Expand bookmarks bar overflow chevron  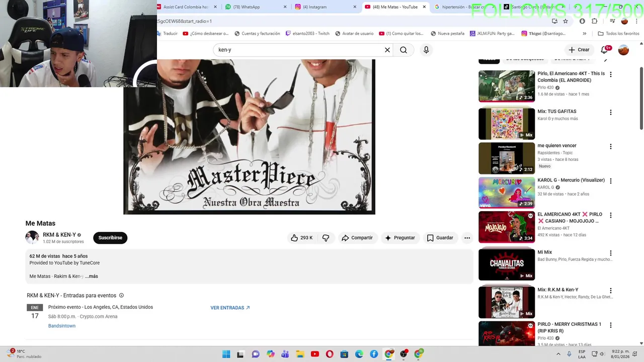click(x=584, y=34)
